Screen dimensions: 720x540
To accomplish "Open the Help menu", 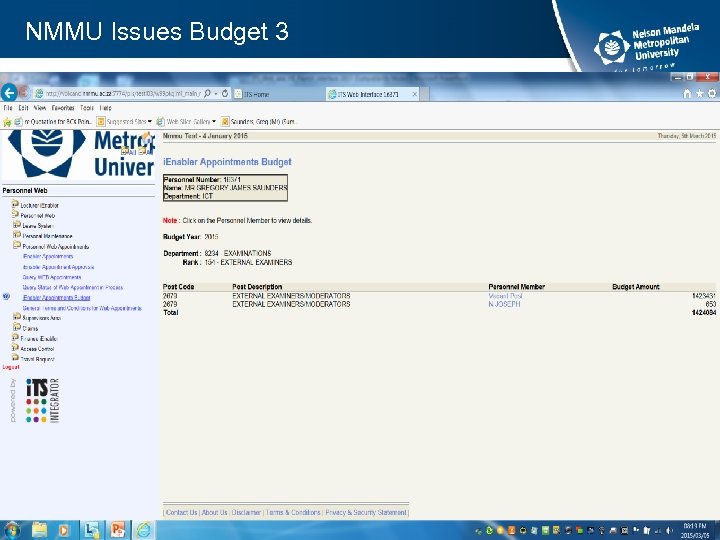I will click(x=106, y=108).
